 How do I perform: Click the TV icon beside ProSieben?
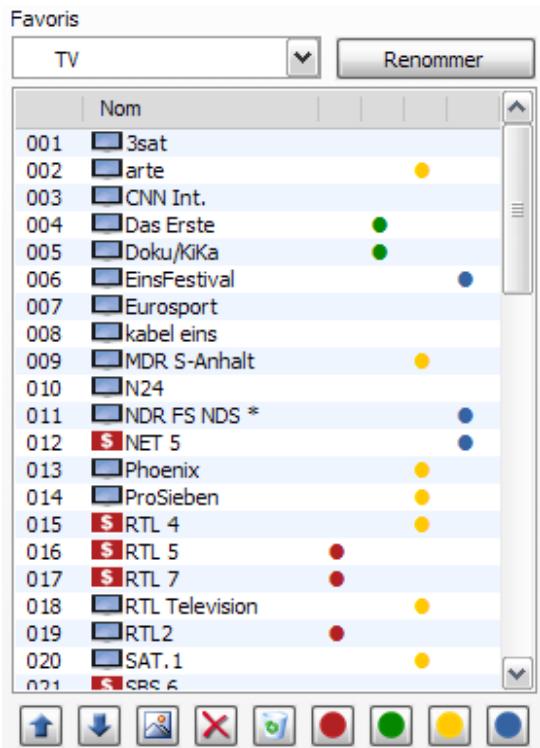tap(106, 496)
